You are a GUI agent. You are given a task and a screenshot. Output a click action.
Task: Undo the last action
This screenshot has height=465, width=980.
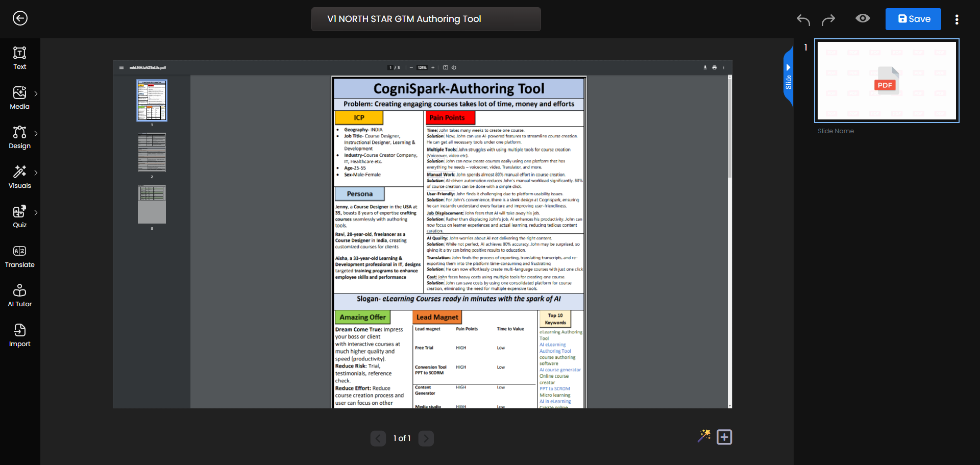803,19
